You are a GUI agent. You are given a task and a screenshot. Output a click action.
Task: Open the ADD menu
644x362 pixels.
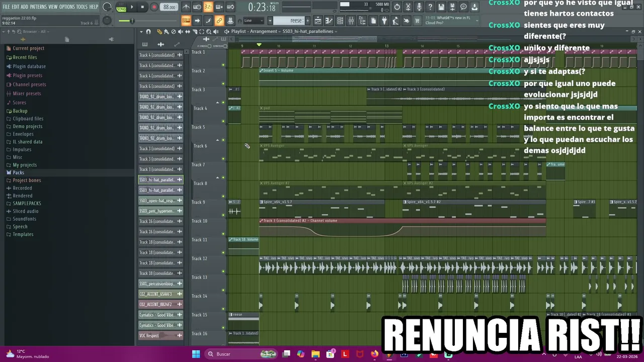(25, 7)
